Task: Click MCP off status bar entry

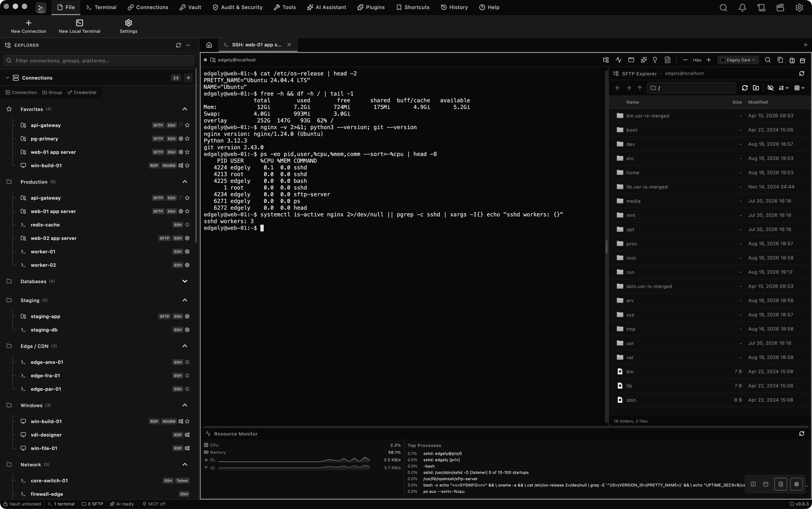Action: (154, 504)
